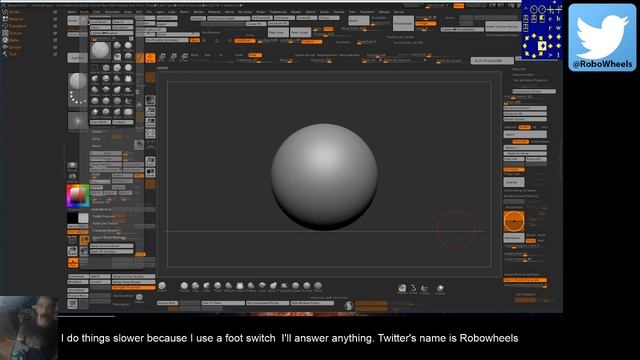640x360 pixels.
Task: Expand the Alpha and Texture section
Action: click(x=105, y=223)
